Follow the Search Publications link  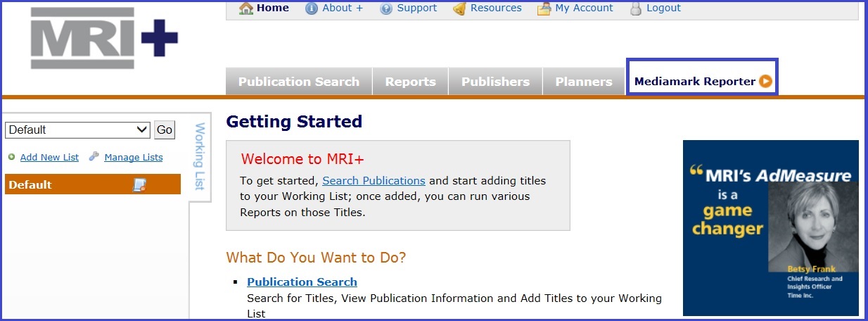click(x=374, y=180)
